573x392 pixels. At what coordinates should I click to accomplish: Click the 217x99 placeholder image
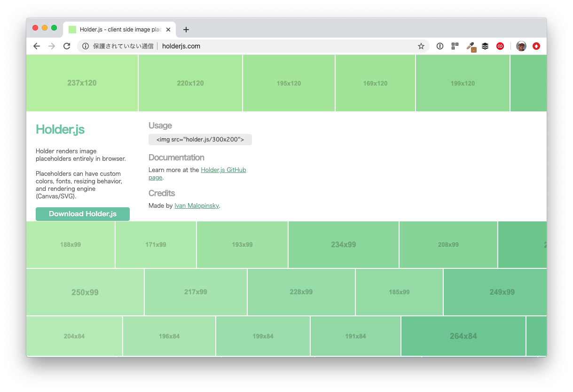pyautogui.click(x=196, y=292)
